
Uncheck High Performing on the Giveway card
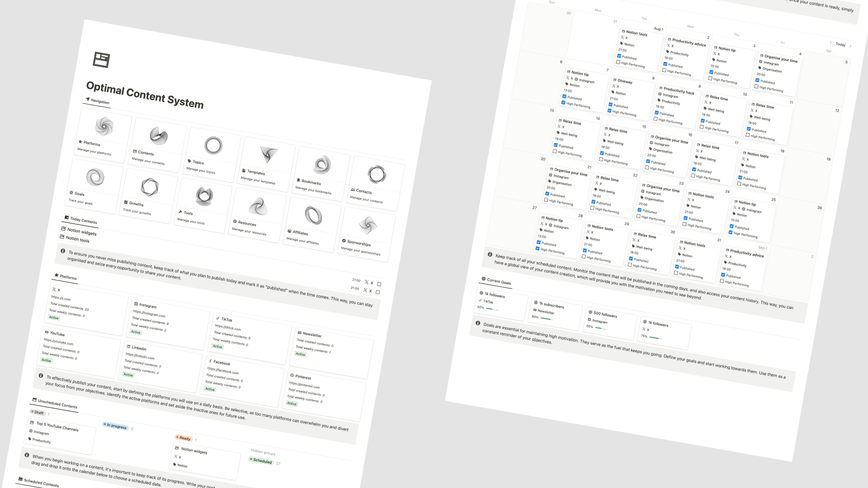pos(609,110)
